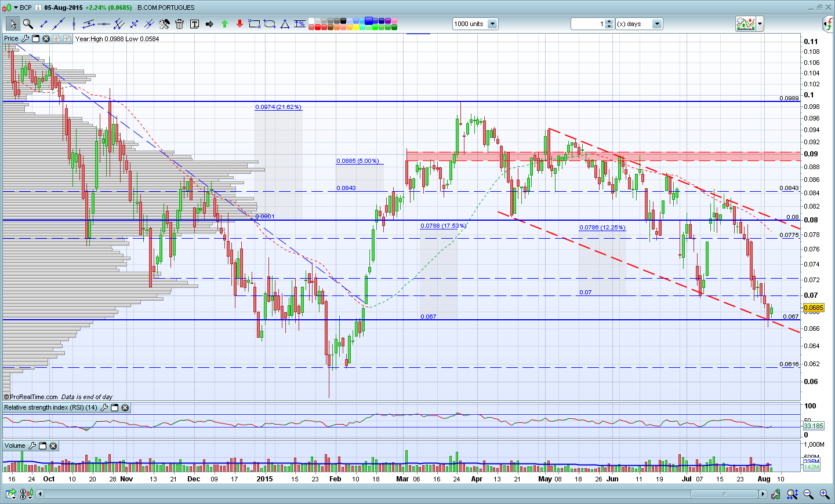
Task: Select the black right arrow tool
Action: click(x=209, y=24)
